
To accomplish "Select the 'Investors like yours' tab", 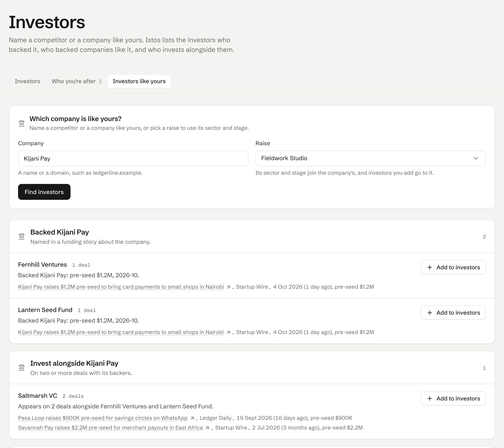I will coord(139,81).
